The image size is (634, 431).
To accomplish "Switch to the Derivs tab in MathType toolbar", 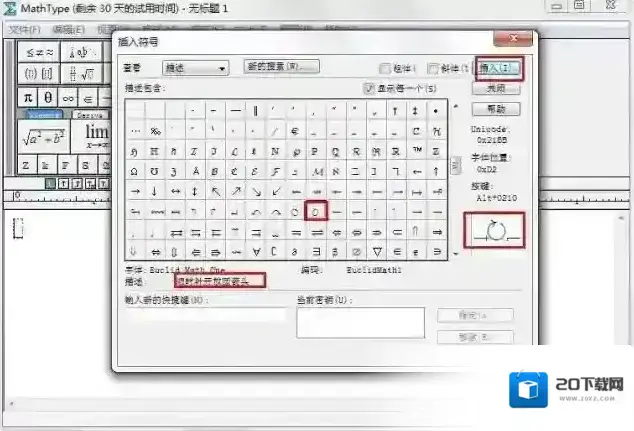I will (90, 115).
